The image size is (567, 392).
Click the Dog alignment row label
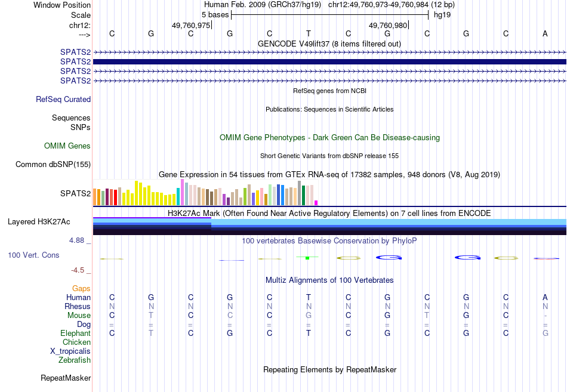pyautogui.click(x=84, y=325)
